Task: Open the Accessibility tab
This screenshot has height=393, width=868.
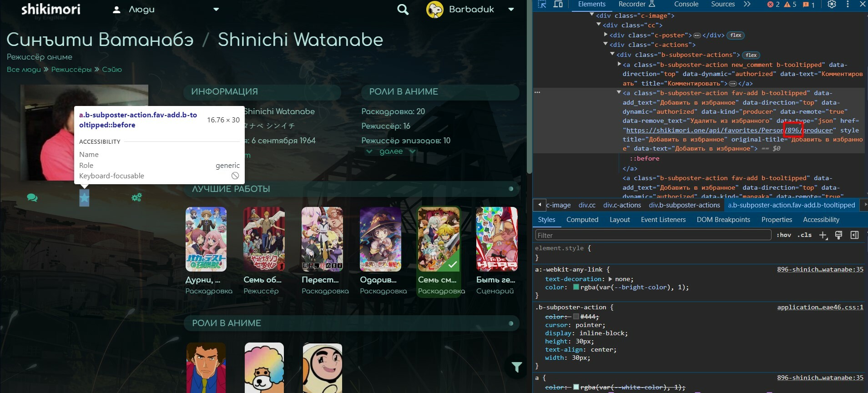Action: pyautogui.click(x=821, y=219)
